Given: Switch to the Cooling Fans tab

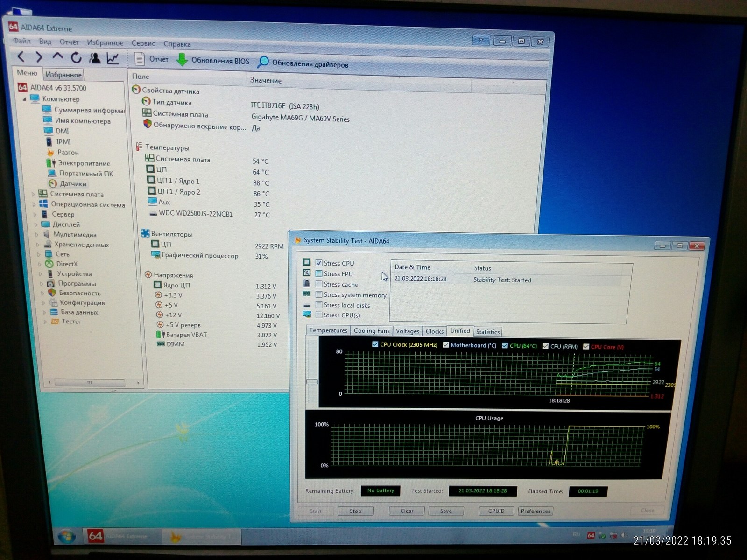Looking at the screenshot, I should point(372,331).
